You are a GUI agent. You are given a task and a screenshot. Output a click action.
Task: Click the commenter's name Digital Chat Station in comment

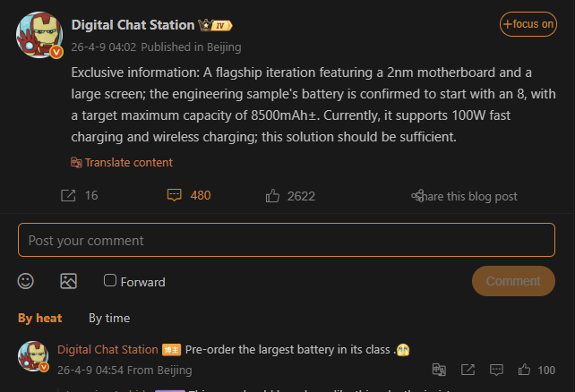[x=107, y=349]
